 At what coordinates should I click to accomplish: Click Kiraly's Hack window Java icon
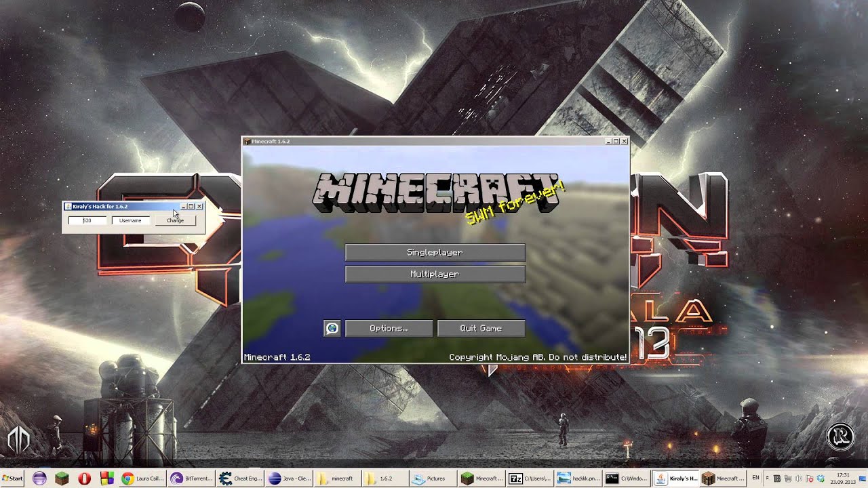[68, 207]
